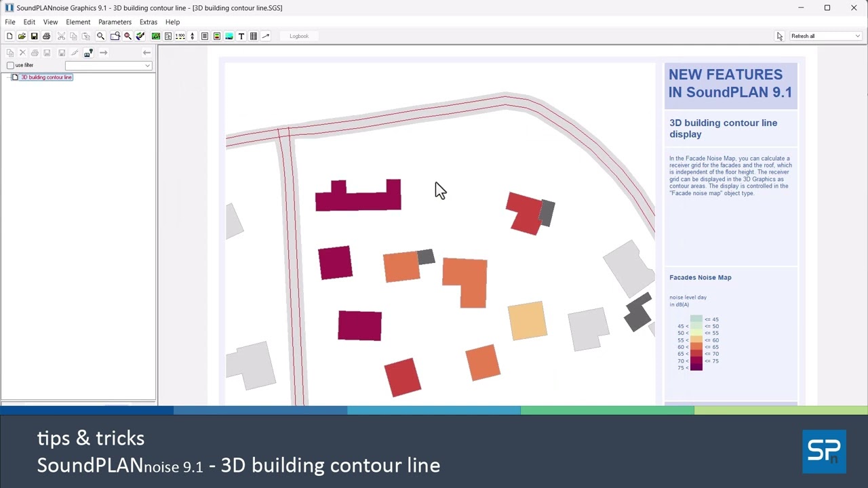
Task: Select the T text tool
Action: pyautogui.click(x=241, y=36)
